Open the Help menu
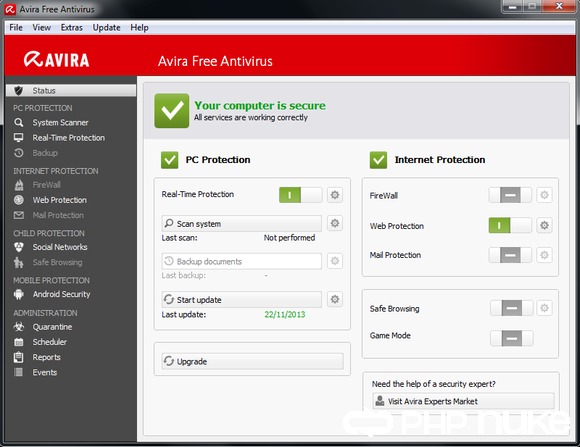The image size is (580, 447). tap(139, 28)
